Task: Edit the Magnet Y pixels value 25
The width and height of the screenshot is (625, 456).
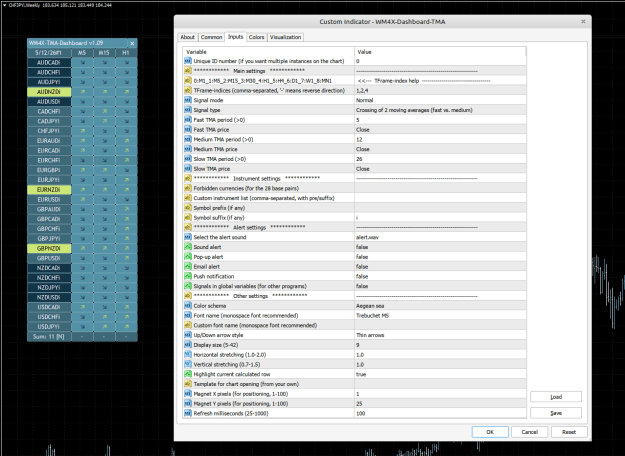Action: point(440,403)
